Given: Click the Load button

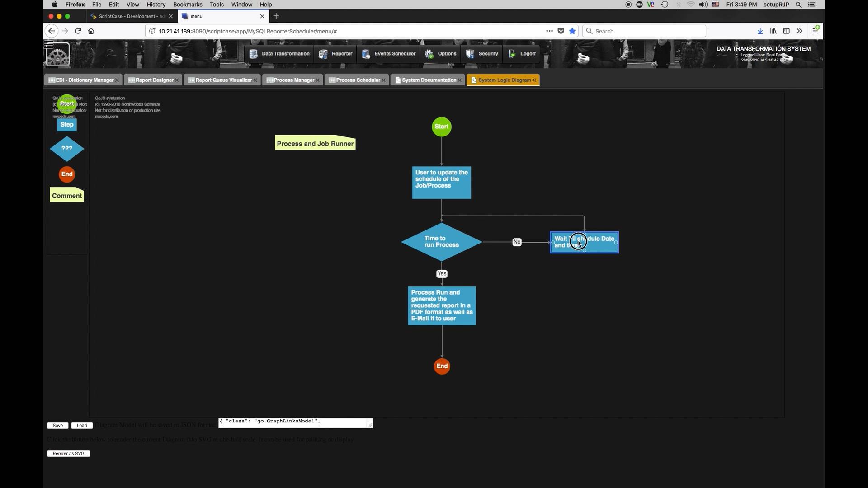Looking at the screenshot, I should tap(82, 426).
